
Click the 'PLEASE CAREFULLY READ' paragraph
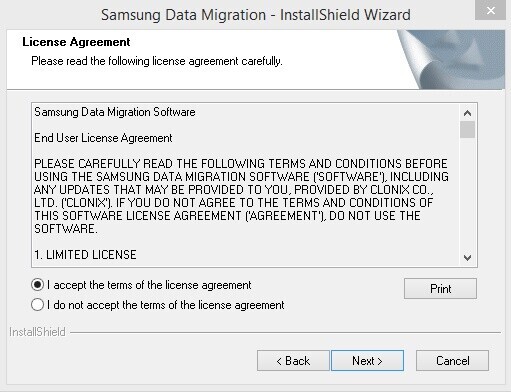coord(241,196)
